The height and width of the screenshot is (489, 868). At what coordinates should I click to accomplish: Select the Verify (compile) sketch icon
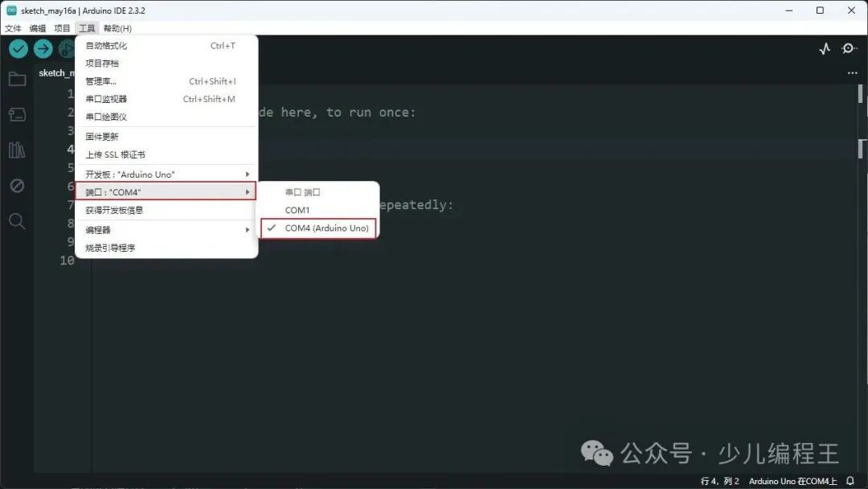[18, 48]
